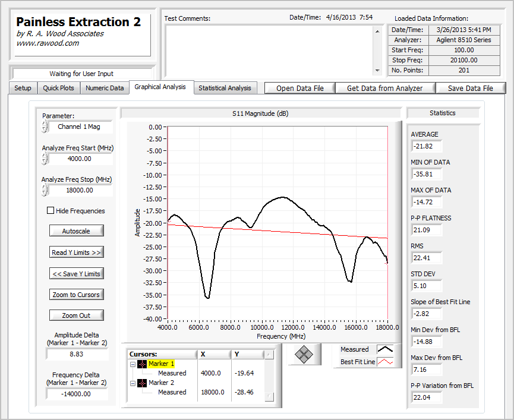
Task: Click the Marker 2 crosshair cursor icon
Action: [x=142, y=383]
